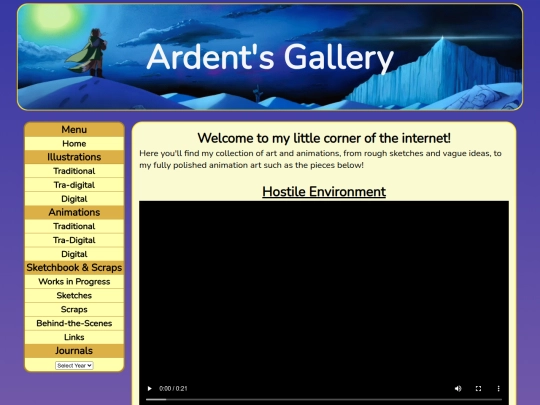Click the Journals menu heading
Viewport: 540px width, 405px height.
(74, 351)
